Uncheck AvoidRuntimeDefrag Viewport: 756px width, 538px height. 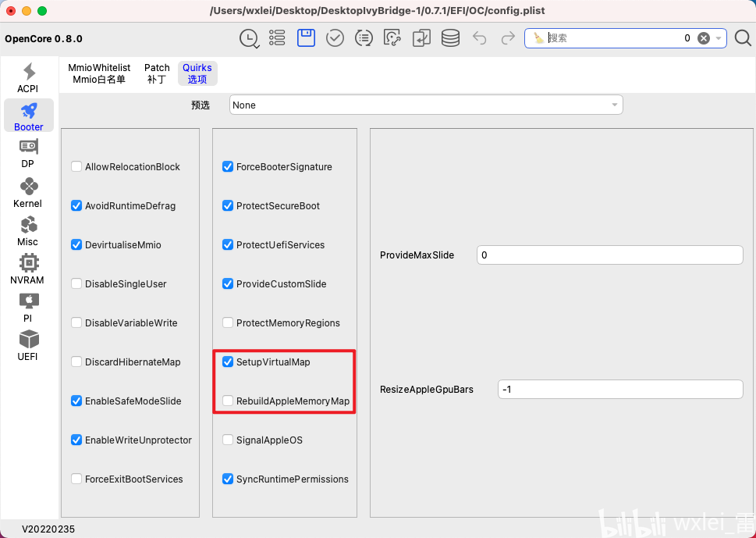pyautogui.click(x=76, y=205)
